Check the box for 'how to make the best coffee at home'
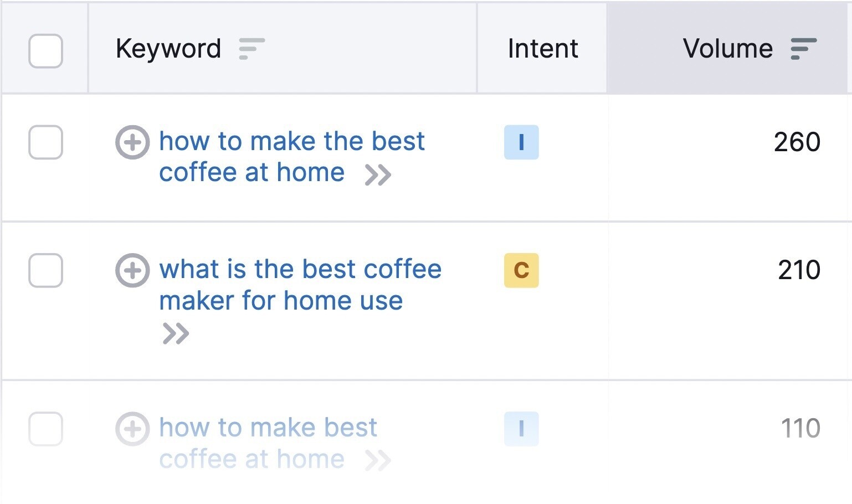 [x=45, y=142]
